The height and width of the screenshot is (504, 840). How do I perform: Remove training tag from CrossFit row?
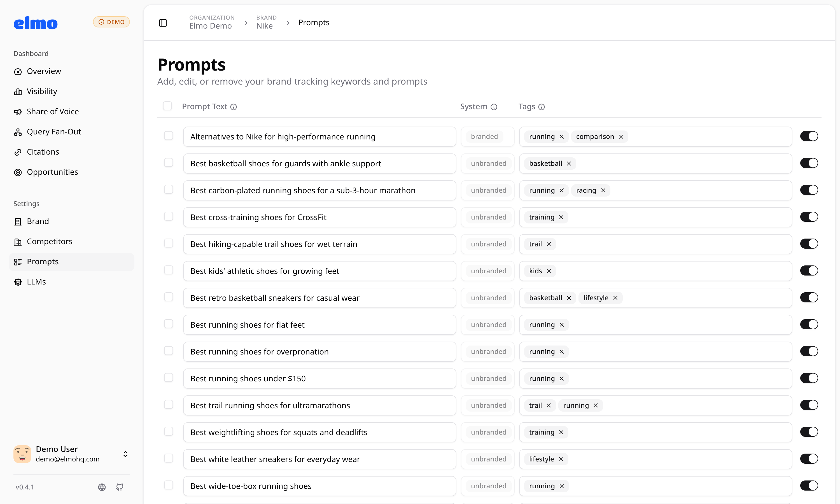point(561,217)
